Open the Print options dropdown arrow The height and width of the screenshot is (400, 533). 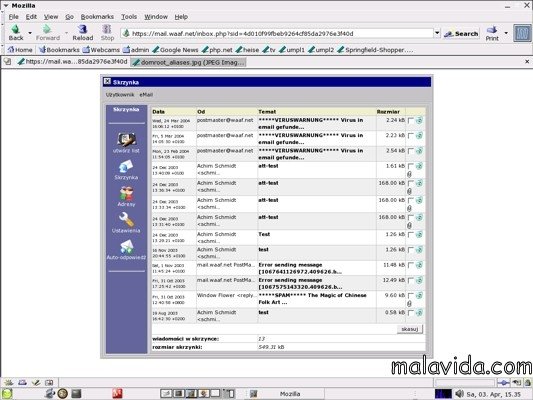pyautogui.click(x=506, y=33)
